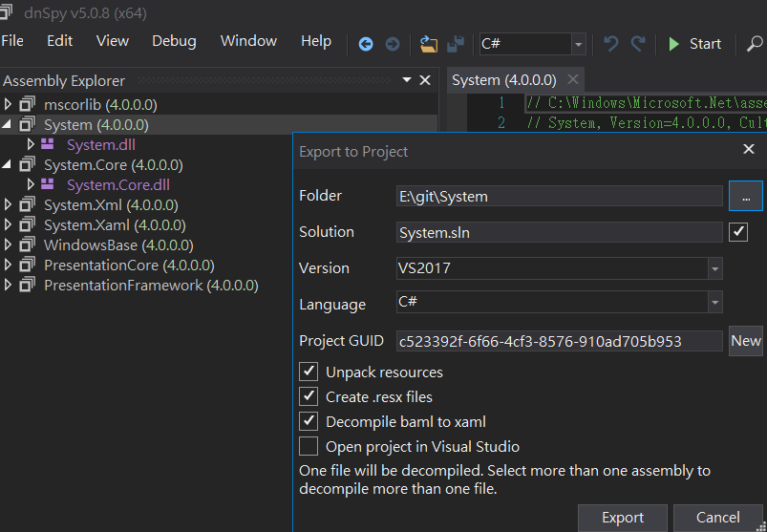767x532 pixels.
Task: Generate a New project GUID
Action: [745, 341]
